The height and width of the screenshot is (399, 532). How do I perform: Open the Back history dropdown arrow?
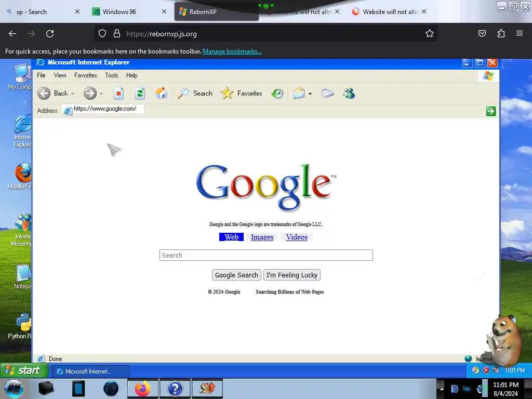click(73, 94)
